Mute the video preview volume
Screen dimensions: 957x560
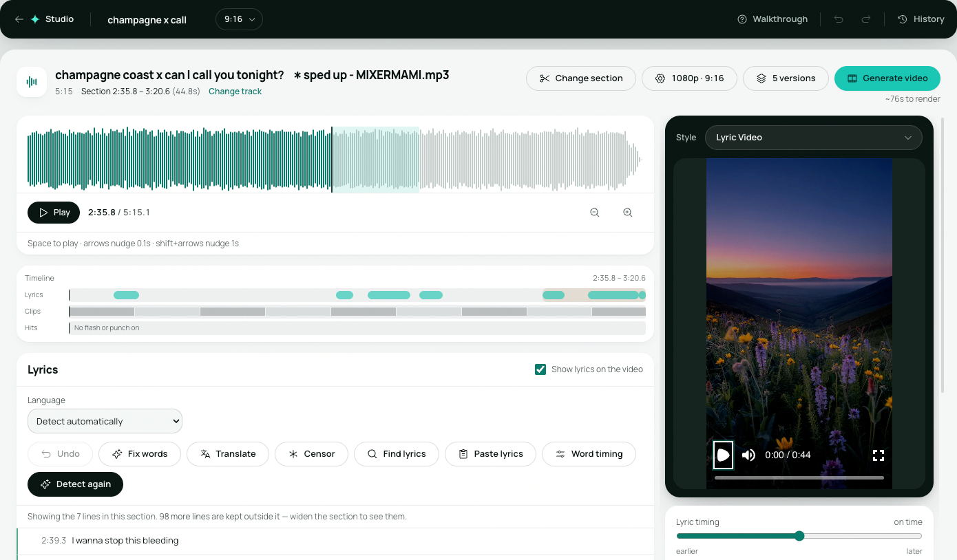(748, 455)
